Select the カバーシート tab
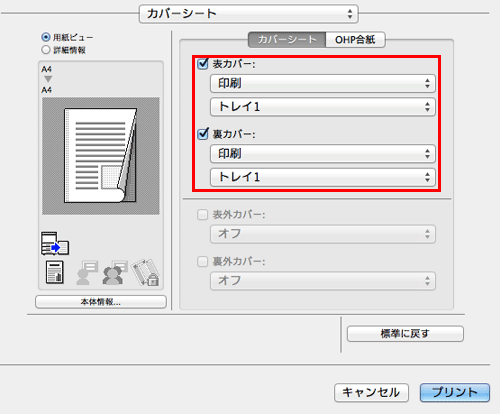Viewport: 500px width, 414px height. [x=287, y=40]
